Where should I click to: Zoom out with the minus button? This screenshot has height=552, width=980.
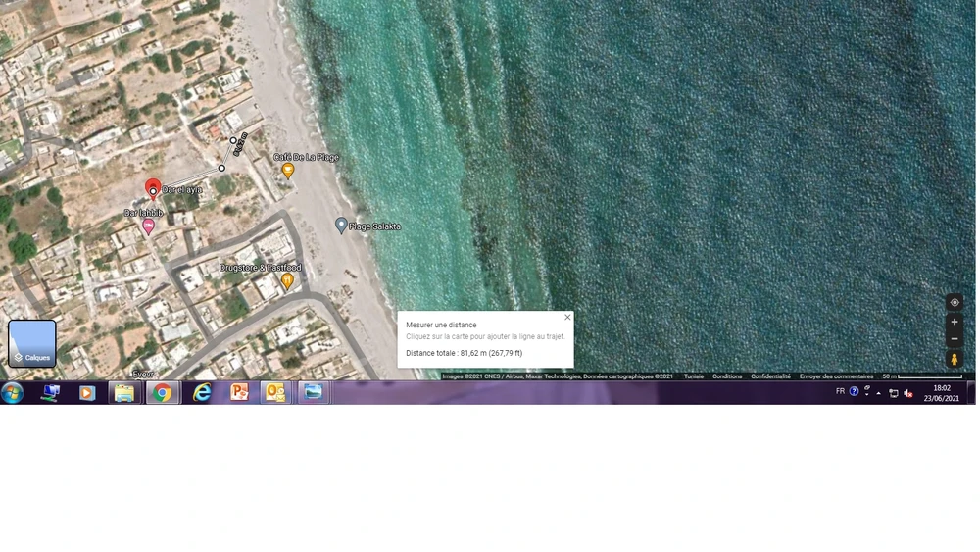(955, 339)
